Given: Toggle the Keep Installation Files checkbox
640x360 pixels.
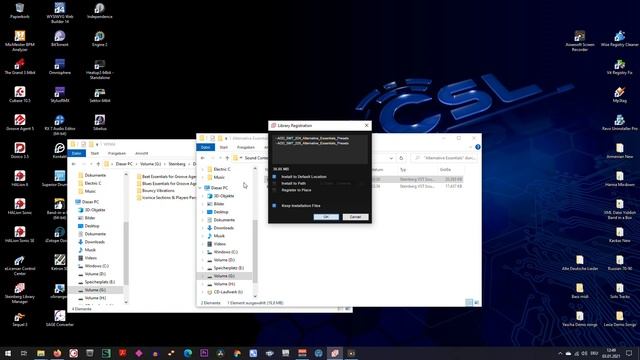Looking at the screenshot, I should click(x=274, y=205).
